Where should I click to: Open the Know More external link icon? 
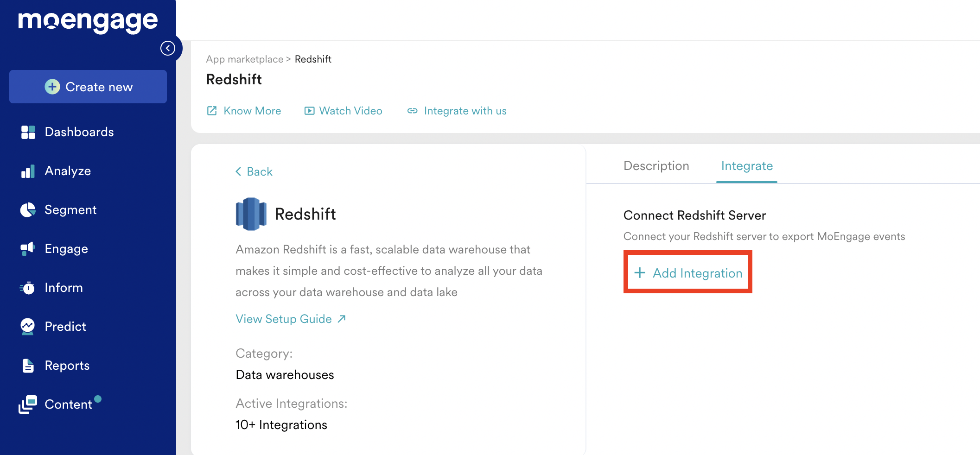coord(212,111)
